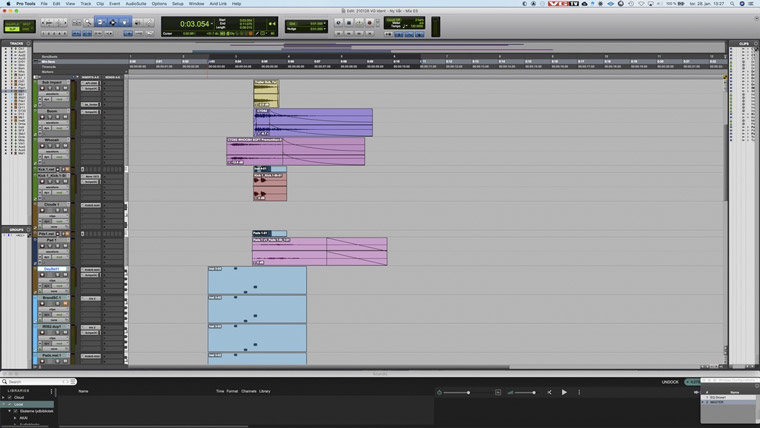Image resolution: width=760 pixels, height=428 pixels.
Task: Mute the Pad 1 track
Action: 65,246
